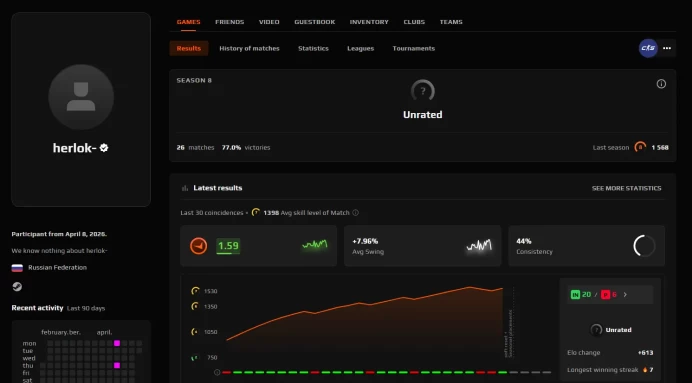The image size is (692, 383).
Task: Click the Latest results bar-chart icon
Action: [x=185, y=188]
